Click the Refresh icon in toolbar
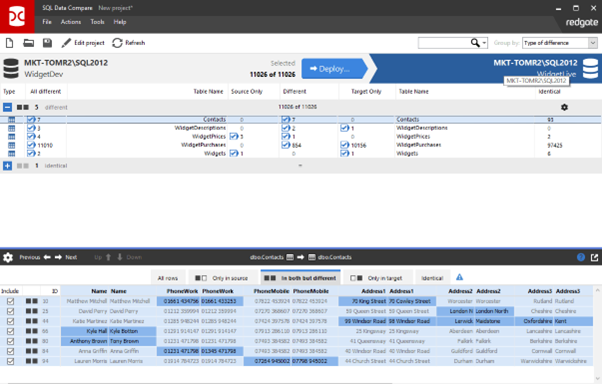602x384 pixels. [x=117, y=43]
